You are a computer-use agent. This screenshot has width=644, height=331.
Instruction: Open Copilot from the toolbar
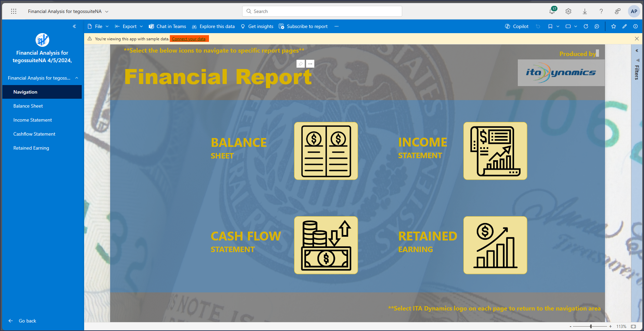tap(517, 26)
